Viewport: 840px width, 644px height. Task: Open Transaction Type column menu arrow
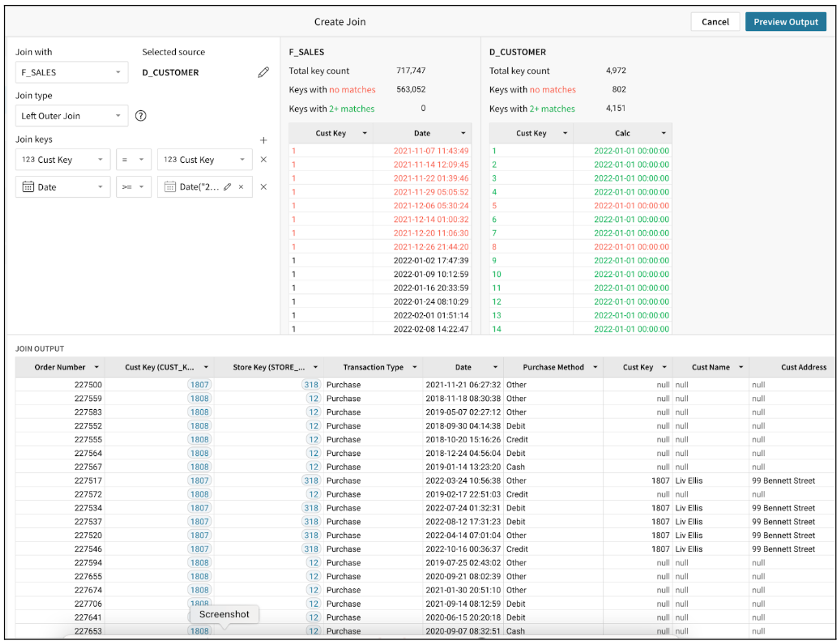[x=415, y=367]
